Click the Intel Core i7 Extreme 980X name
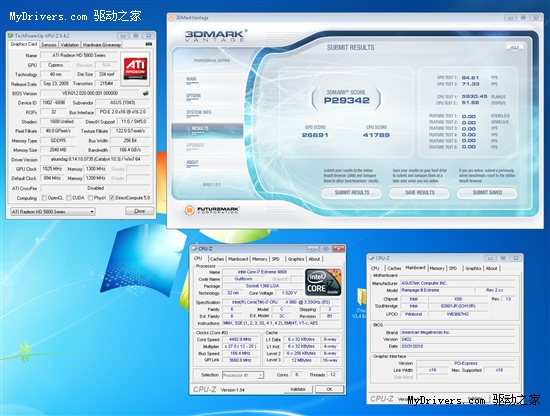Screen dimensions: 550x416 [x=262, y=272]
